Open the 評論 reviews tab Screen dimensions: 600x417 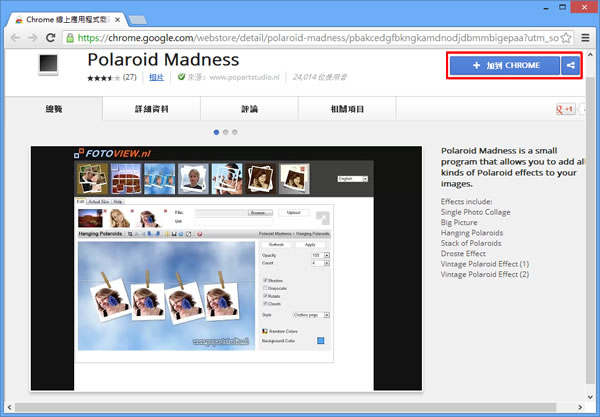point(249,109)
